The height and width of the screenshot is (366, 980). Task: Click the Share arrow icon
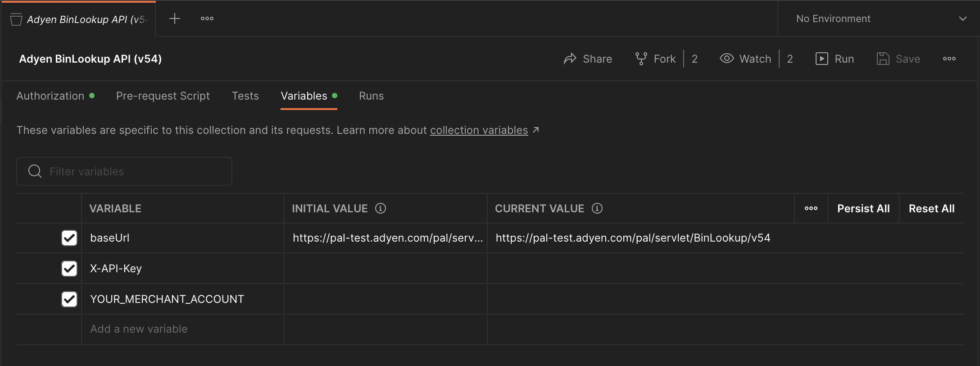pos(570,59)
